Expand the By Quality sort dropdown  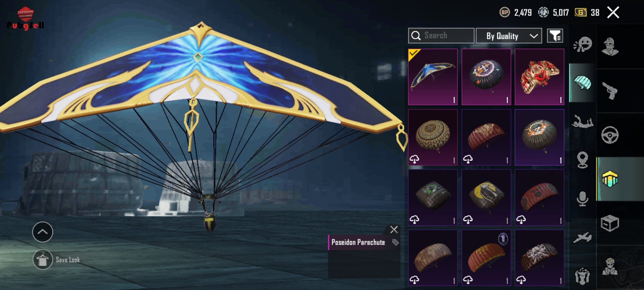coord(509,36)
